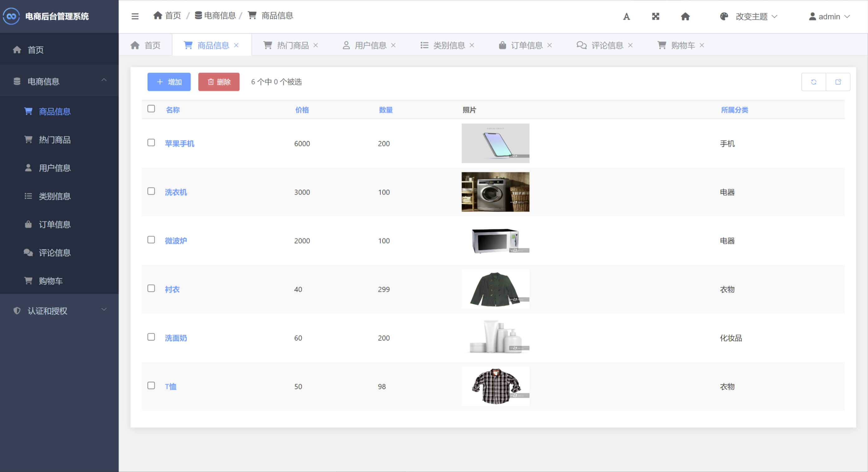Select the header checkbox to select all products

point(151,108)
